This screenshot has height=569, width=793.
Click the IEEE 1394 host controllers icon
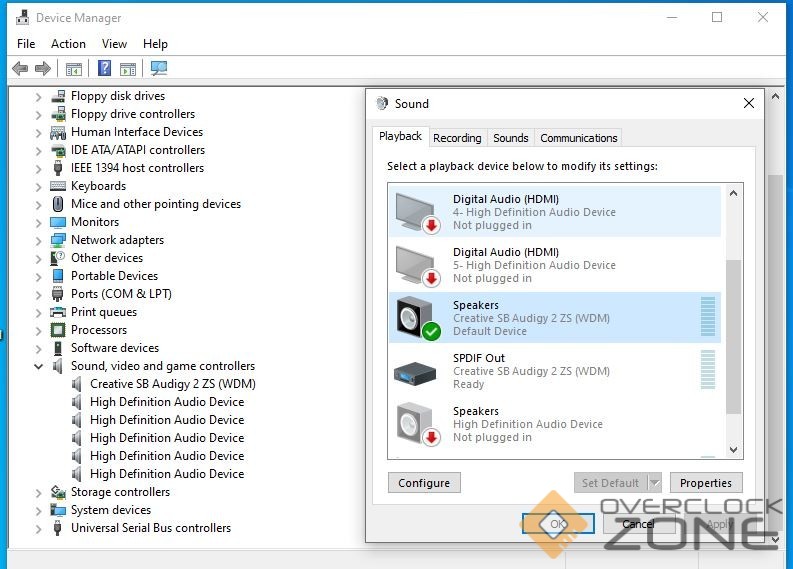point(58,168)
